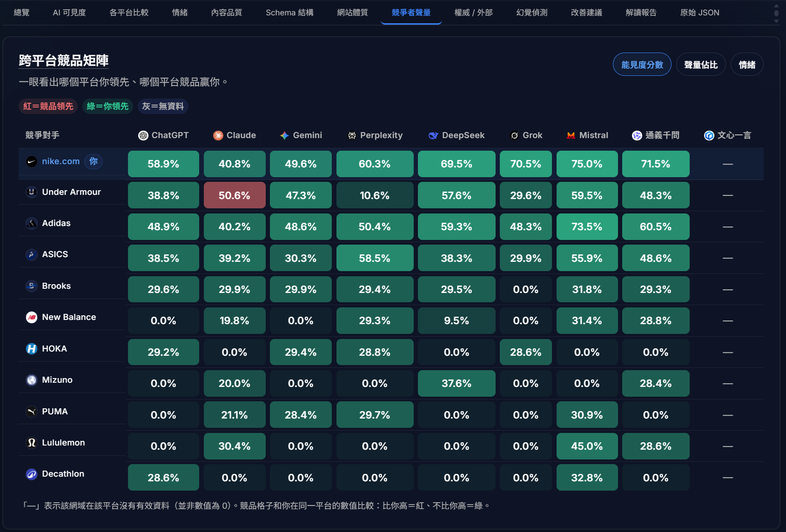
Task: Click the Claude logo icon in header
Action: point(218,135)
